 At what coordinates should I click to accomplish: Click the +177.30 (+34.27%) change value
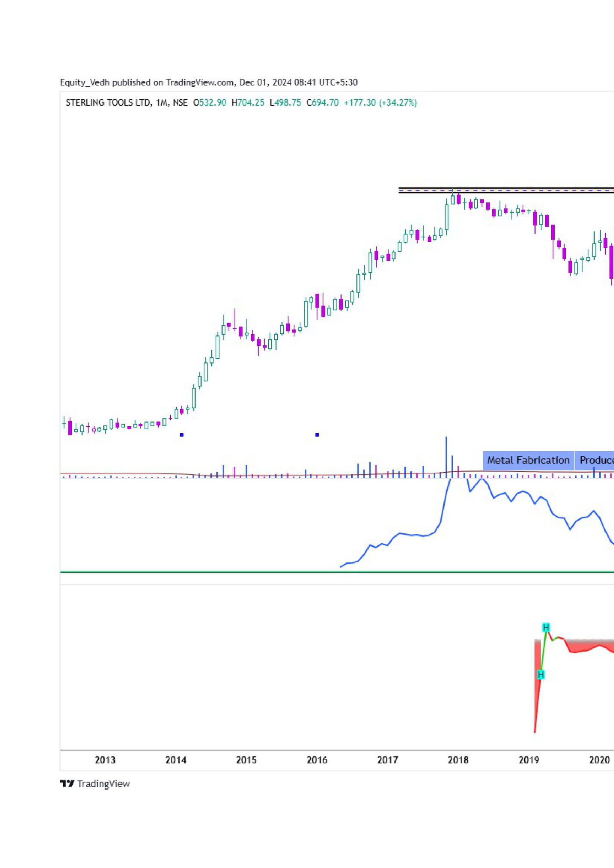click(x=380, y=102)
